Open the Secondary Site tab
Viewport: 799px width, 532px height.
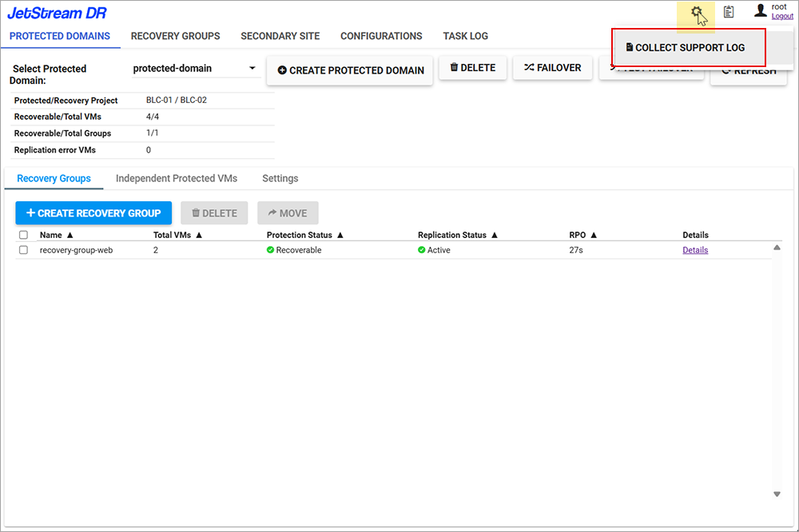(280, 36)
